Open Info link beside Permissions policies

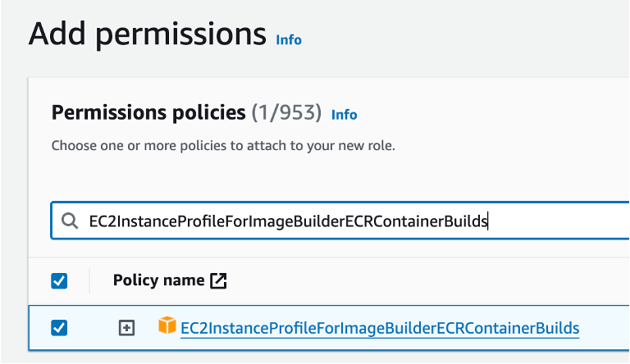pyautogui.click(x=344, y=115)
